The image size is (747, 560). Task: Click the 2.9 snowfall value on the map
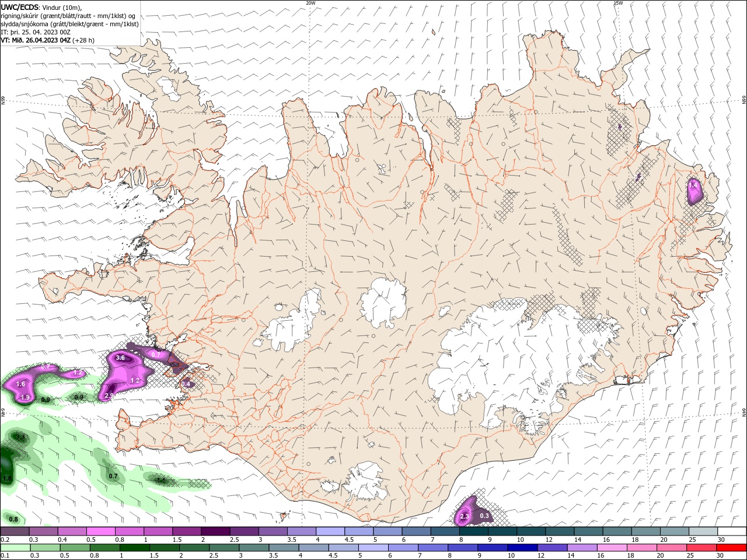[109, 395]
